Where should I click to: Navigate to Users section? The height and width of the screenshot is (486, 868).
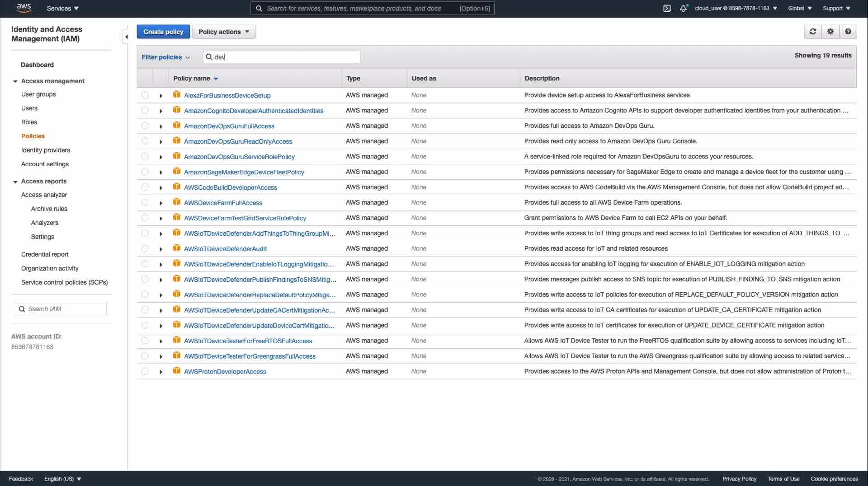tap(29, 108)
